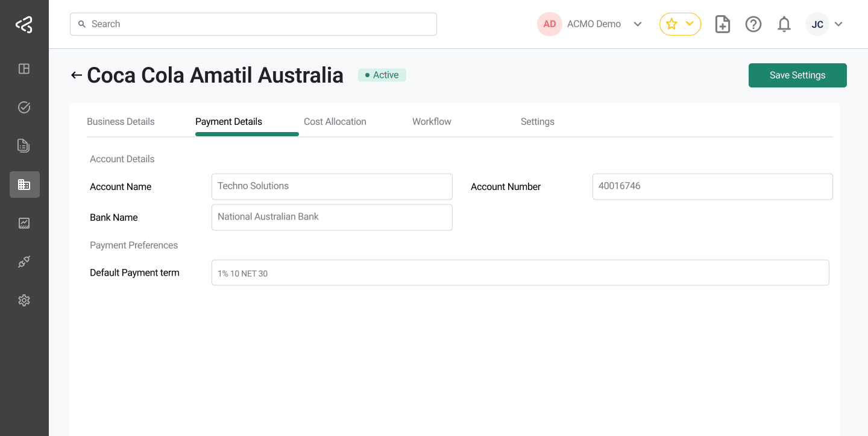868x436 pixels.
Task: Open the yellow star favorites dropdown
Action: [680, 24]
